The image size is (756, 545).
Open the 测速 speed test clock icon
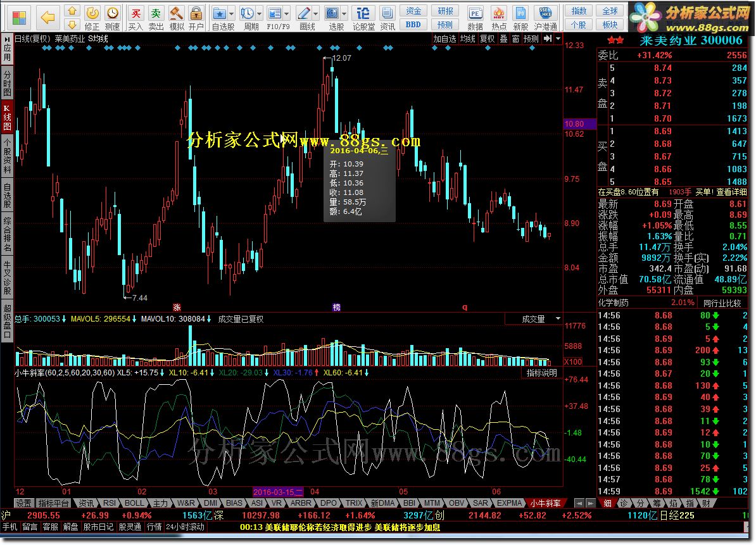(112, 18)
